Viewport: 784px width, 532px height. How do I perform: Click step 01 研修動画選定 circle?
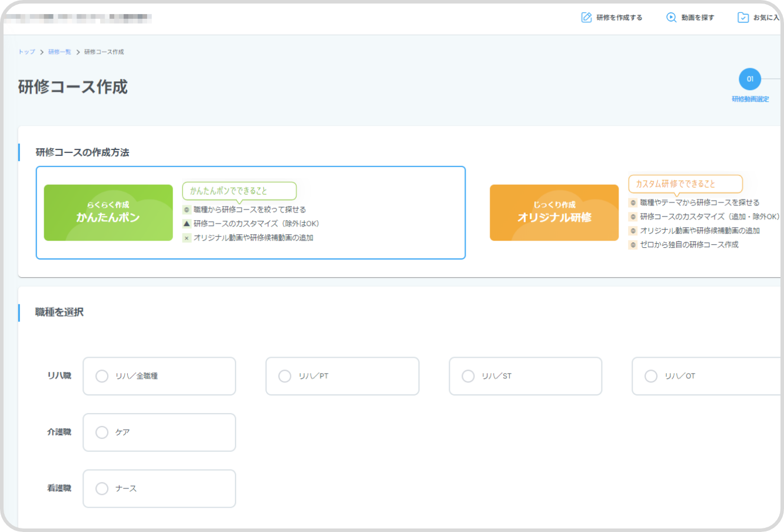[x=750, y=79]
